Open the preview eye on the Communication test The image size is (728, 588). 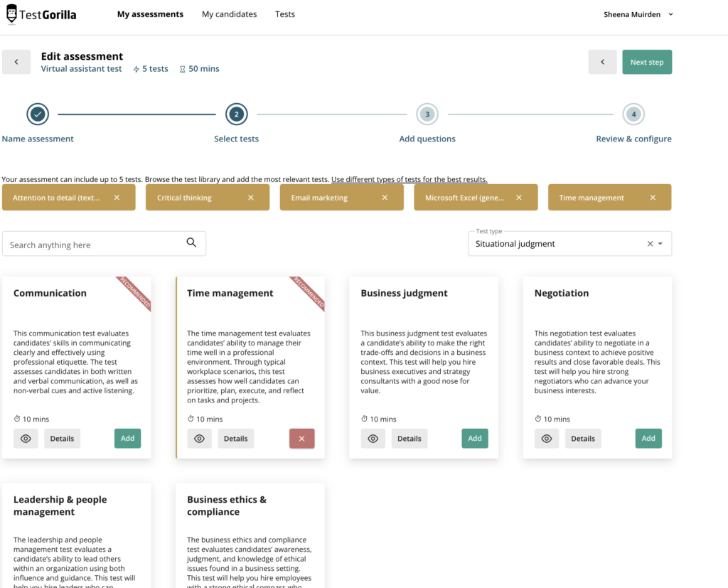pyautogui.click(x=26, y=438)
